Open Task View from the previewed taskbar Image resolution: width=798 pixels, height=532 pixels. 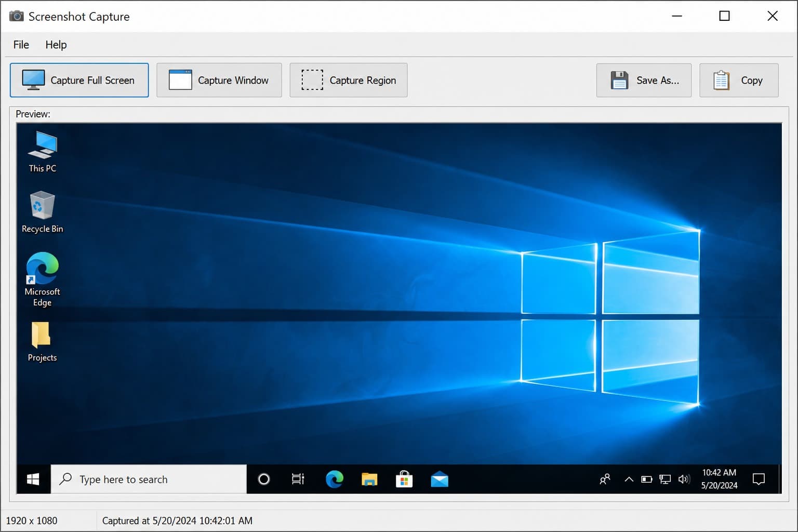point(298,479)
